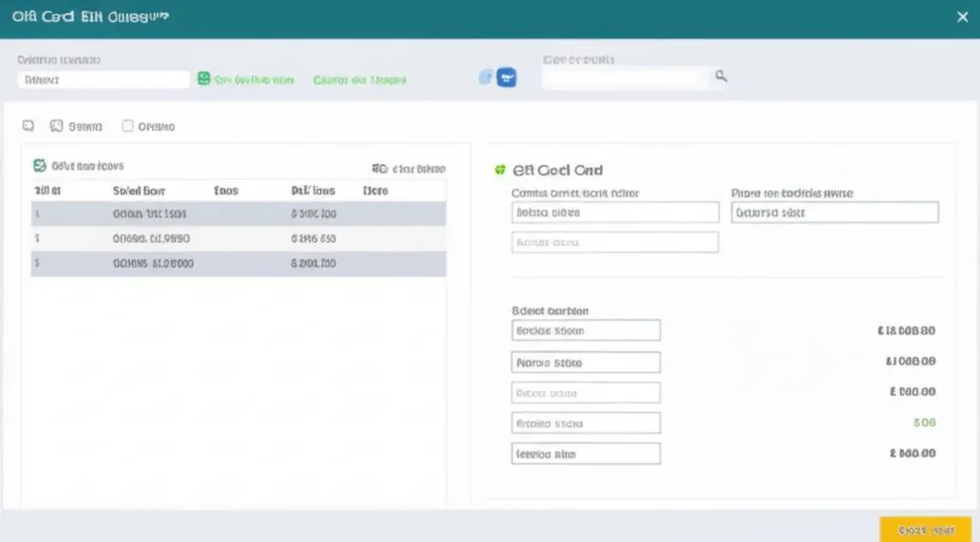The width and height of the screenshot is (980, 542).
Task: Click the top-left text input field
Action: pyautogui.click(x=104, y=80)
